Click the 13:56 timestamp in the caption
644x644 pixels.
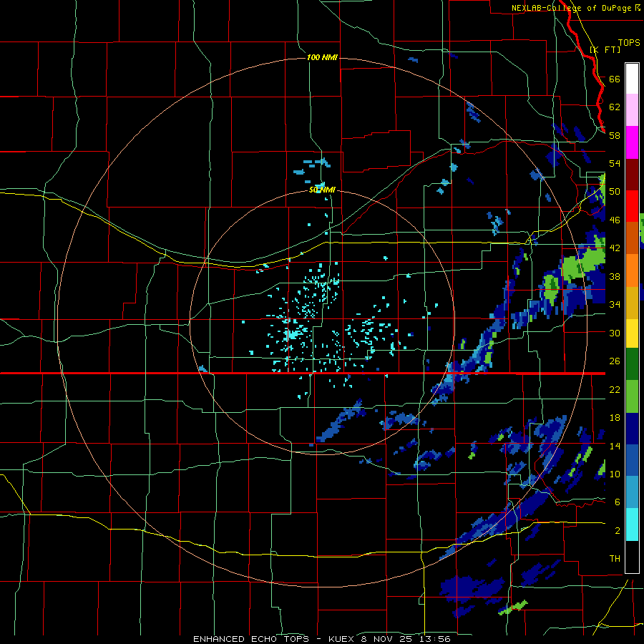point(435,639)
